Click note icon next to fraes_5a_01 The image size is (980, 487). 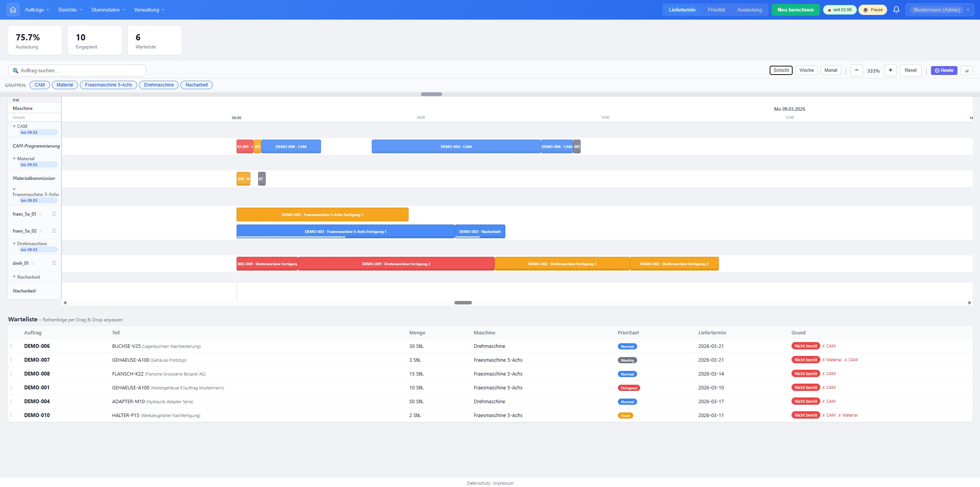(40, 214)
